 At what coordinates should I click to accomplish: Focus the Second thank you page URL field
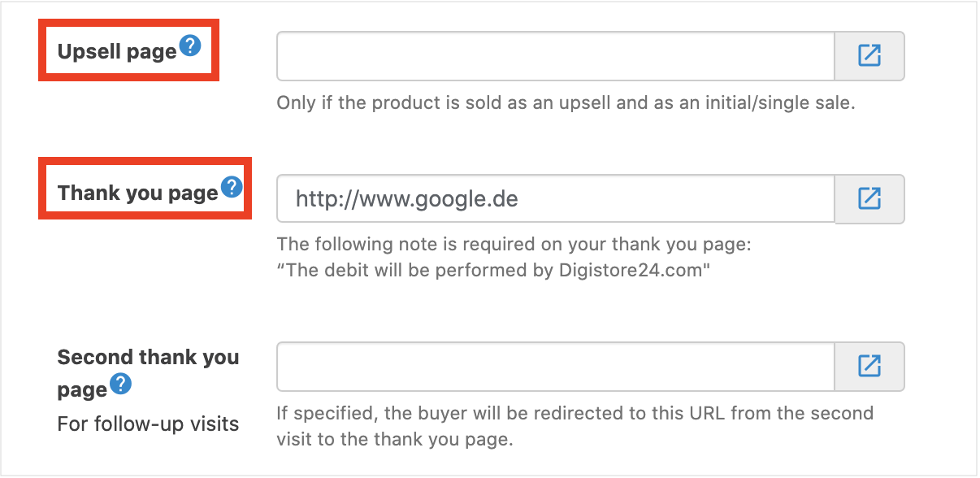(555, 366)
